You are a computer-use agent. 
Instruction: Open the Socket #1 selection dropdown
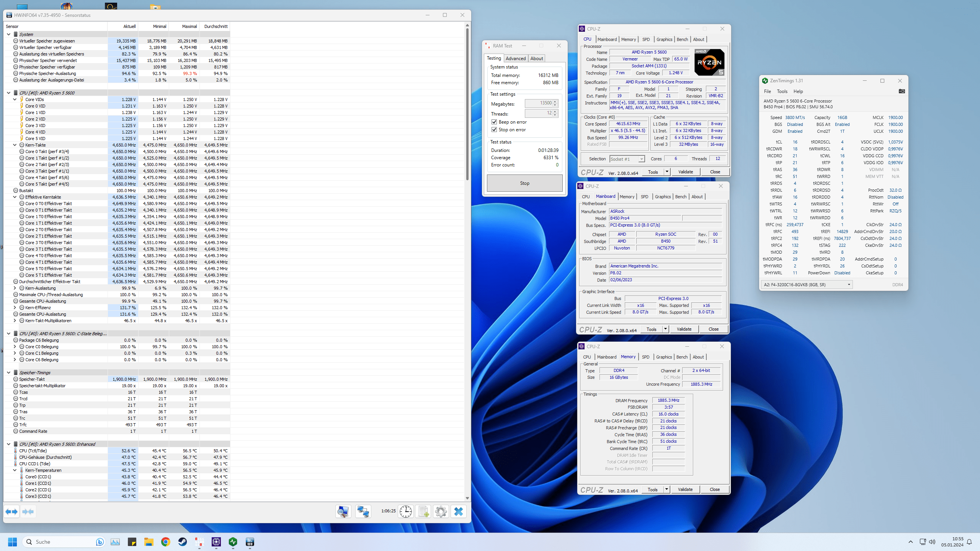[x=627, y=159]
